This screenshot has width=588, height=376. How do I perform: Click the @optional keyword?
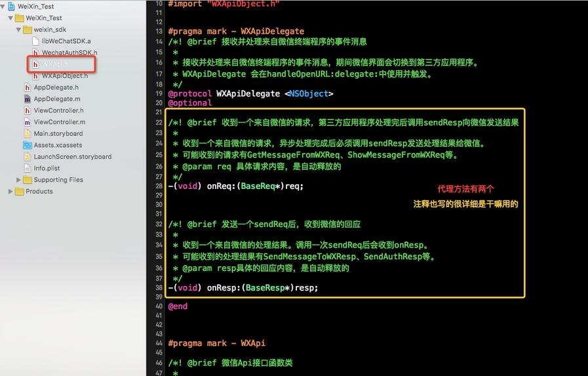click(189, 103)
